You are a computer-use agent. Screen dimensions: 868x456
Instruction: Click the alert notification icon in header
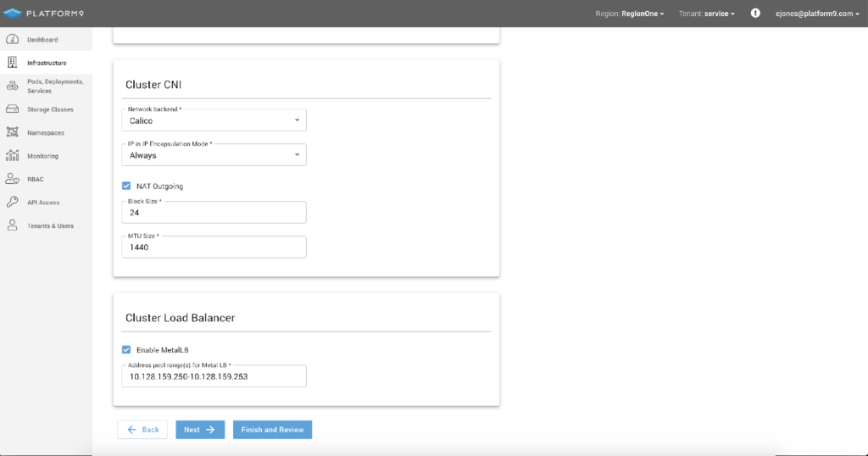coord(755,14)
